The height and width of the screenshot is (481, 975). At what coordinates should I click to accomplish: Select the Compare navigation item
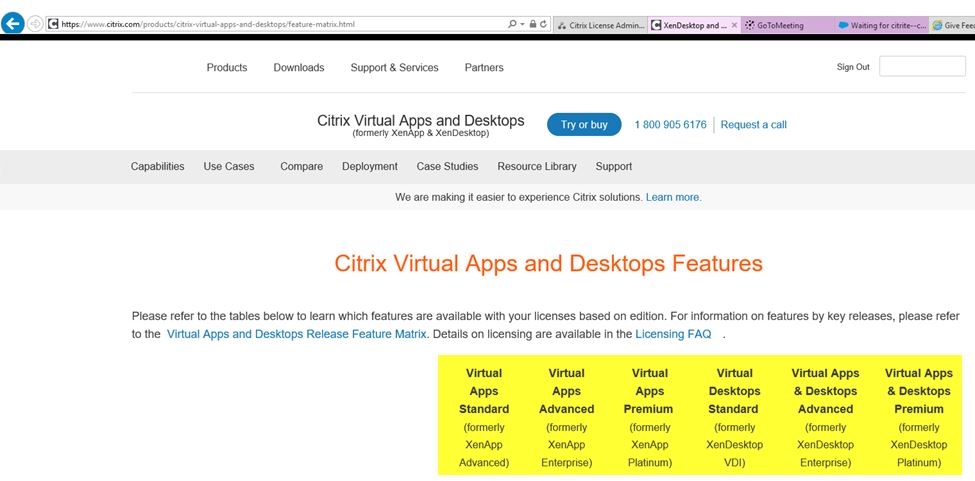pos(301,167)
